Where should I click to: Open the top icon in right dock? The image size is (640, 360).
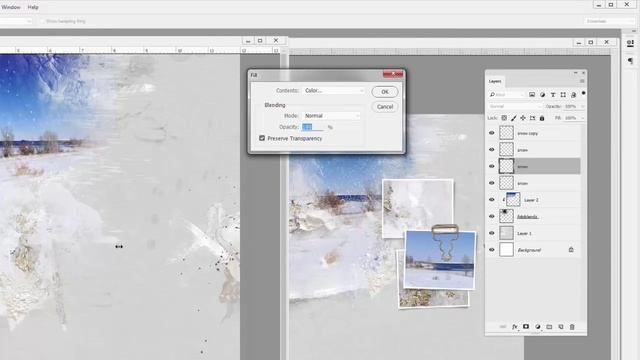coord(630,43)
